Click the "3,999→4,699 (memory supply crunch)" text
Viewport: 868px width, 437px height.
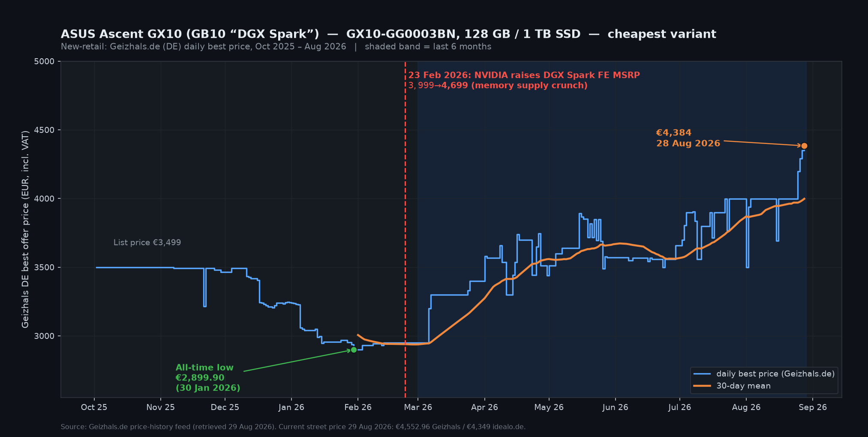498,86
